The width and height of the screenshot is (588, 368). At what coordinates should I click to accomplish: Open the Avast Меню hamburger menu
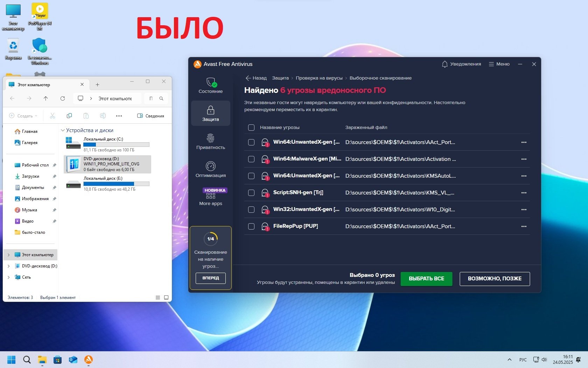coord(499,64)
